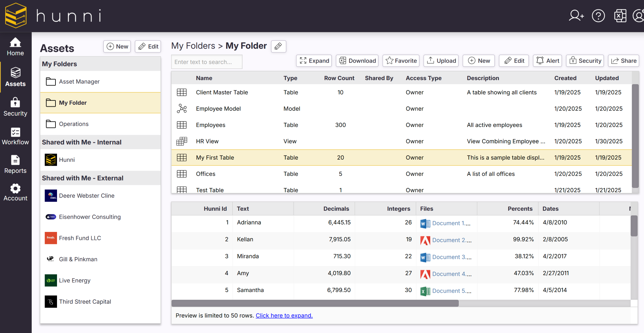Click the Download button

point(358,61)
